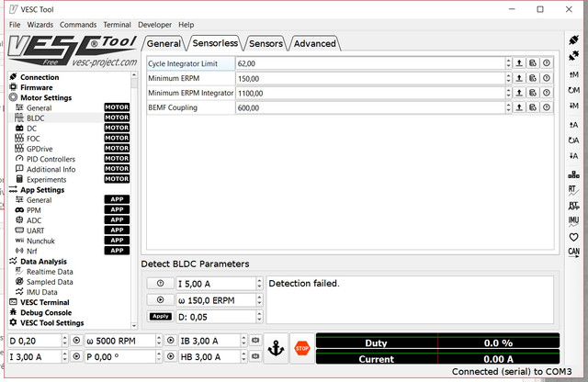Click the write app configuration icon
Screen dimensions: 588x382
(x=573, y=156)
